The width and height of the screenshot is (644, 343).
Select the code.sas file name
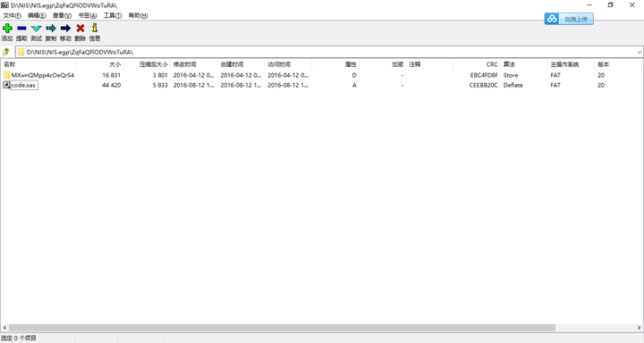point(23,86)
